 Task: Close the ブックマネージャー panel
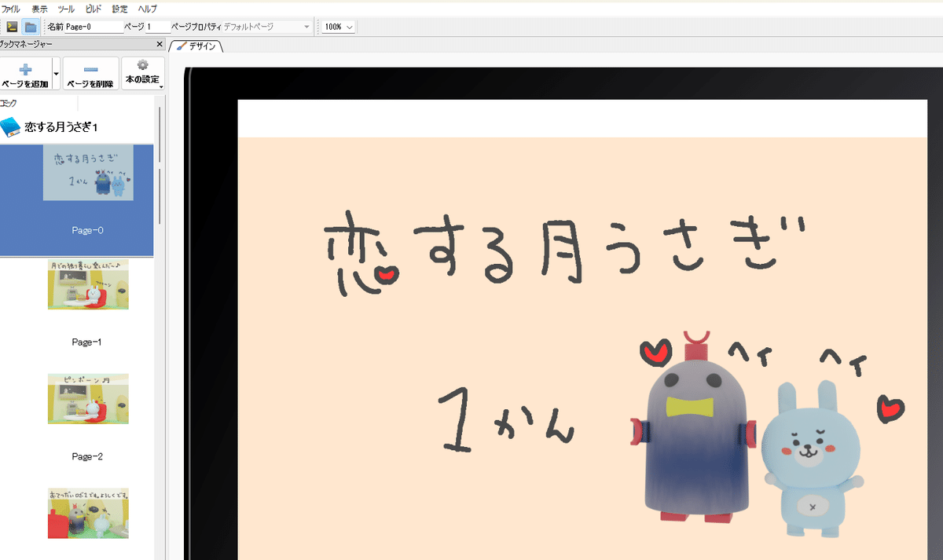pyautogui.click(x=160, y=45)
